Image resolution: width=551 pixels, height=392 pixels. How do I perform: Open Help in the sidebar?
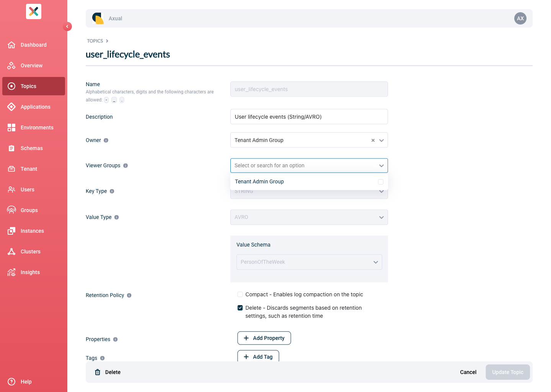coord(34,382)
